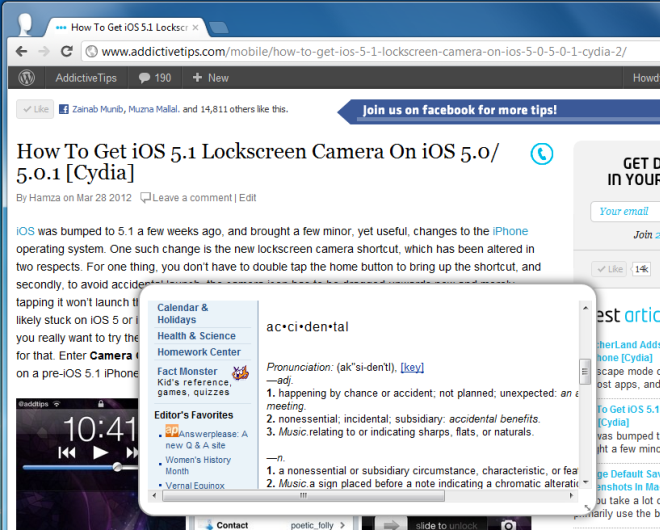Open Answerplease: A new Q & A site

pyautogui.click(x=207, y=439)
